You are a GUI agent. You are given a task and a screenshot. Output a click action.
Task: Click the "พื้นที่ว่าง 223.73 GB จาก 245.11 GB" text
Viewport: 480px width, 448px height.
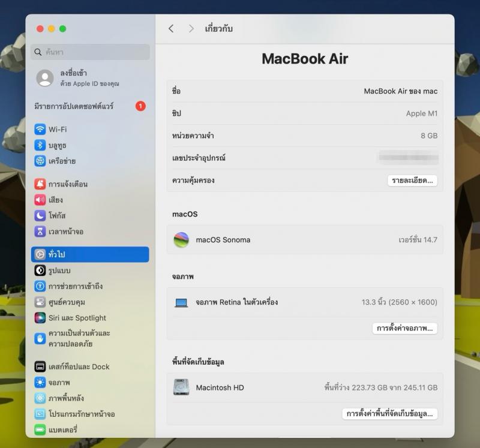coord(381,387)
